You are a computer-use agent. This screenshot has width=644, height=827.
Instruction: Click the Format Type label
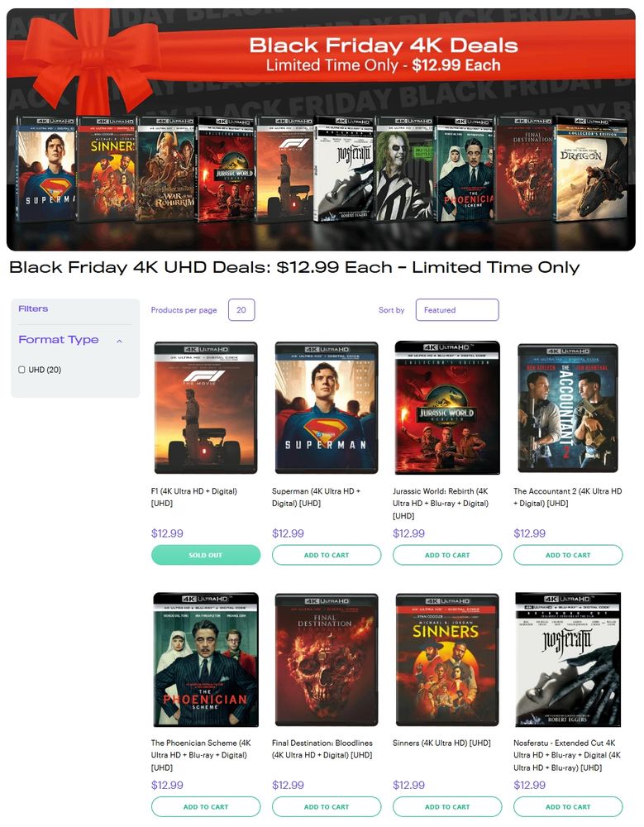tap(59, 340)
